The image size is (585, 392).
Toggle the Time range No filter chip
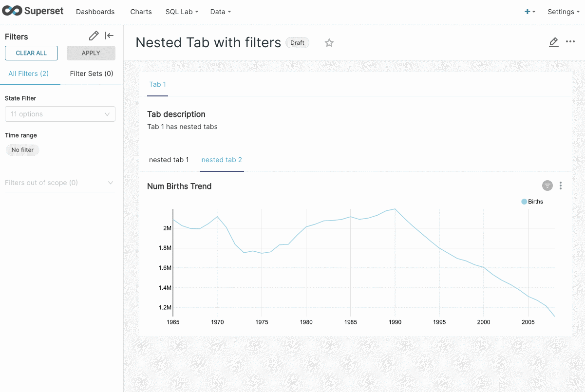(x=22, y=149)
